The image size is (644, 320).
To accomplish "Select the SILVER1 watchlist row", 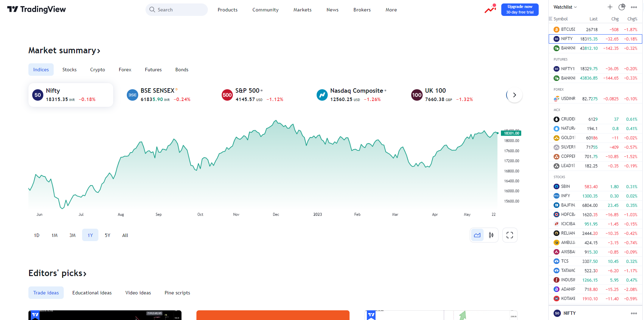I will 596,147.
